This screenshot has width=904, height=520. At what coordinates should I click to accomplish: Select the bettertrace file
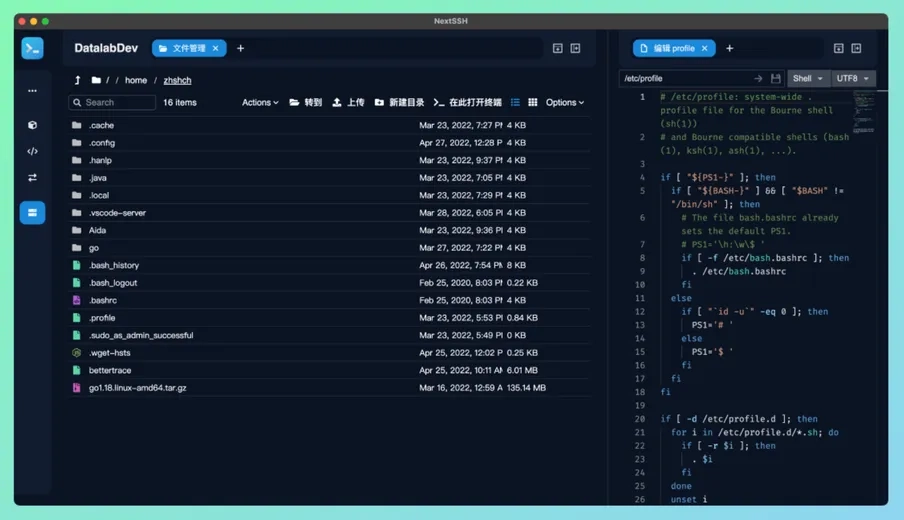pos(330,370)
